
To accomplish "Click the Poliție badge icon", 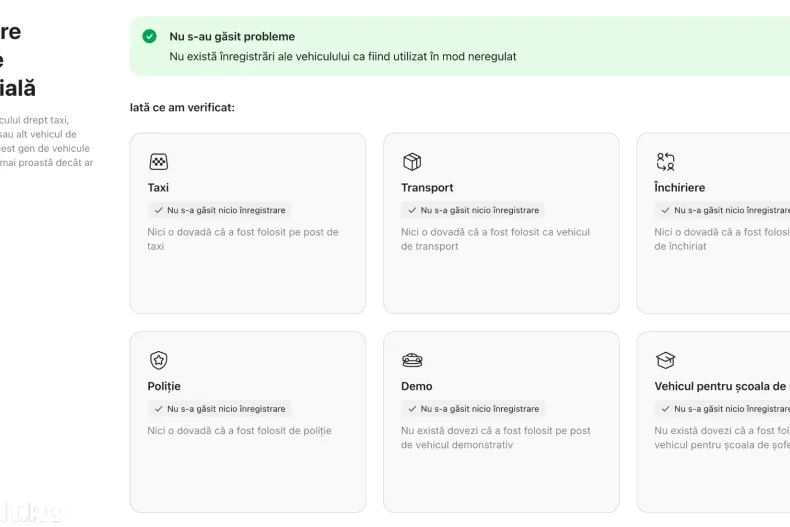I will [158, 360].
